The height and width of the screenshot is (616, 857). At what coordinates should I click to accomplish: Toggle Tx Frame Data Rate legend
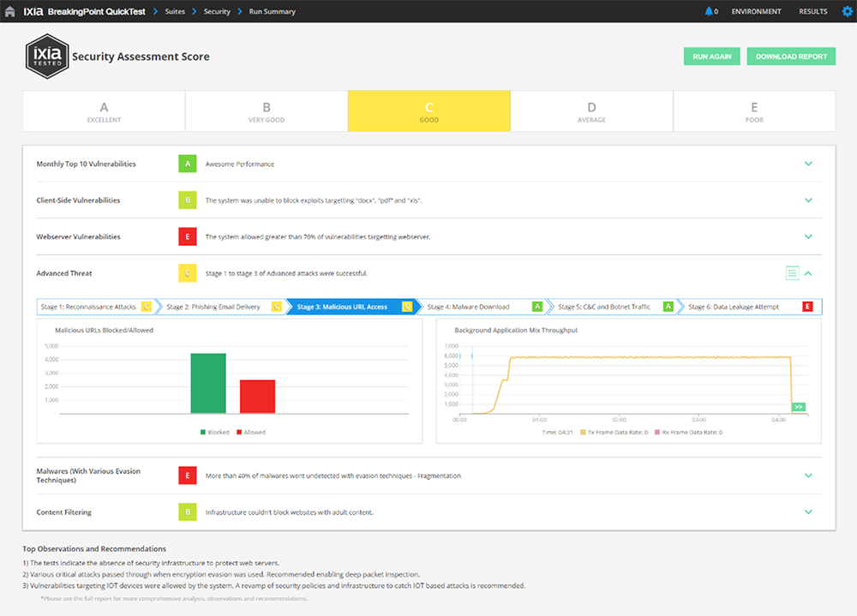click(x=614, y=433)
